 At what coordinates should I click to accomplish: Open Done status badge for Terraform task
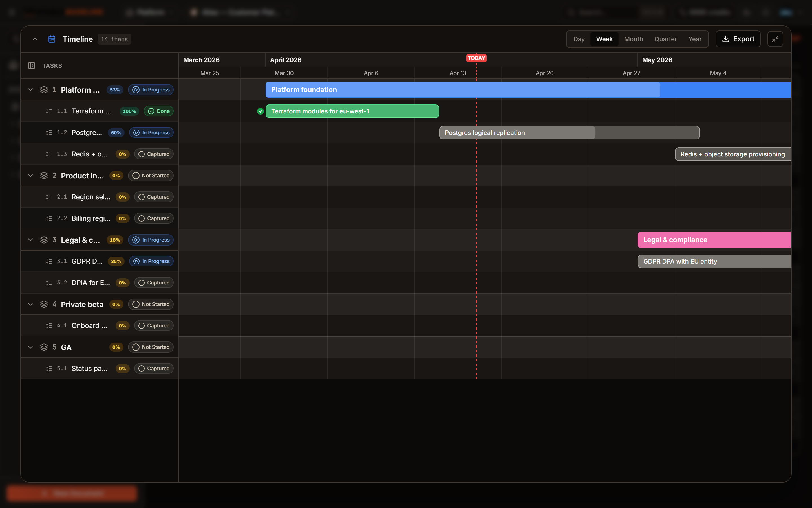pyautogui.click(x=159, y=111)
